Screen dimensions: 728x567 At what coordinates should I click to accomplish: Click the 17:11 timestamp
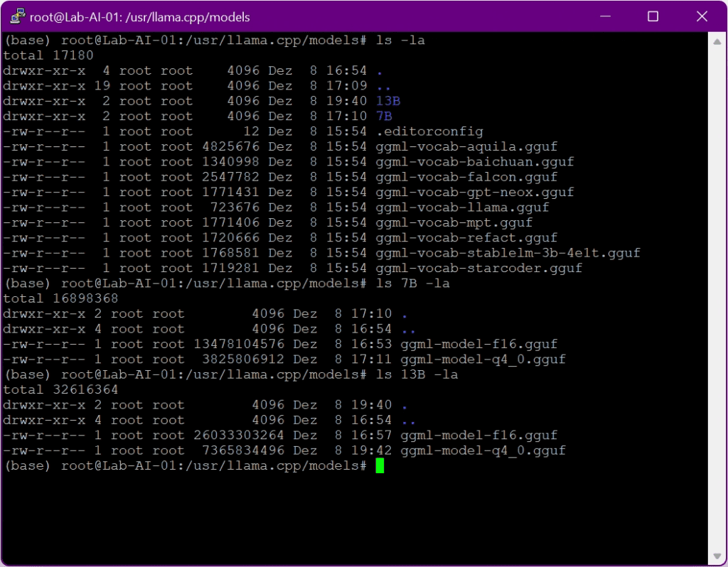[x=371, y=359]
